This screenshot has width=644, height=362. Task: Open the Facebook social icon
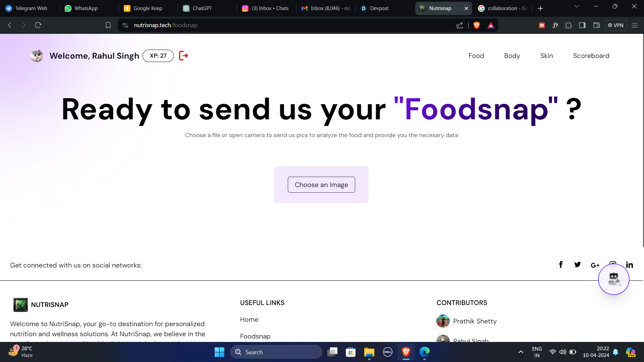click(561, 265)
